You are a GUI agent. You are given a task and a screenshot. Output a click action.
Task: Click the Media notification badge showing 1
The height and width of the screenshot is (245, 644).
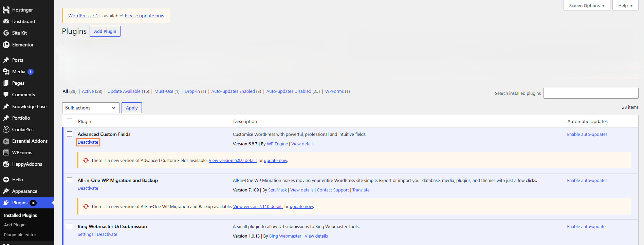coord(31,72)
